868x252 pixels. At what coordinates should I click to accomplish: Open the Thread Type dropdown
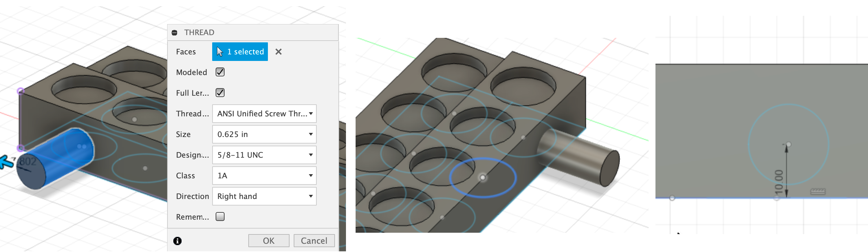264,114
